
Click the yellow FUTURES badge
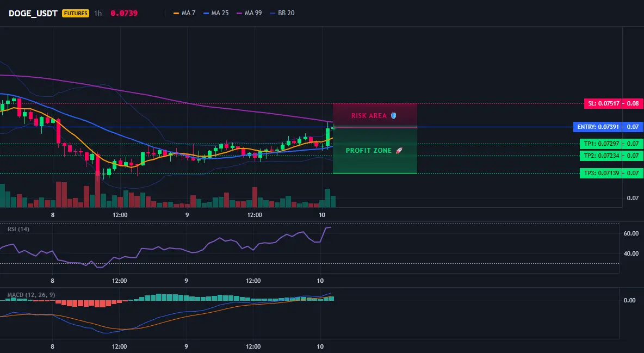tap(76, 13)
